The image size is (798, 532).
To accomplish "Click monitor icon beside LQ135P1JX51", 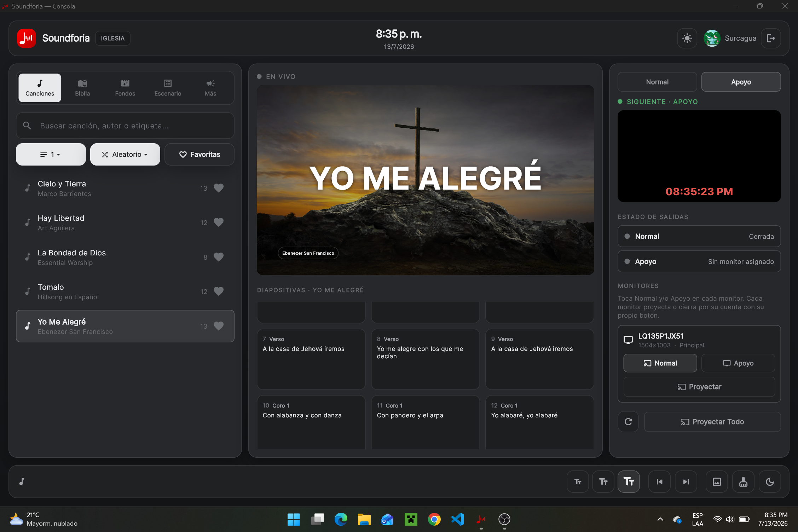I will coord(628,340).
